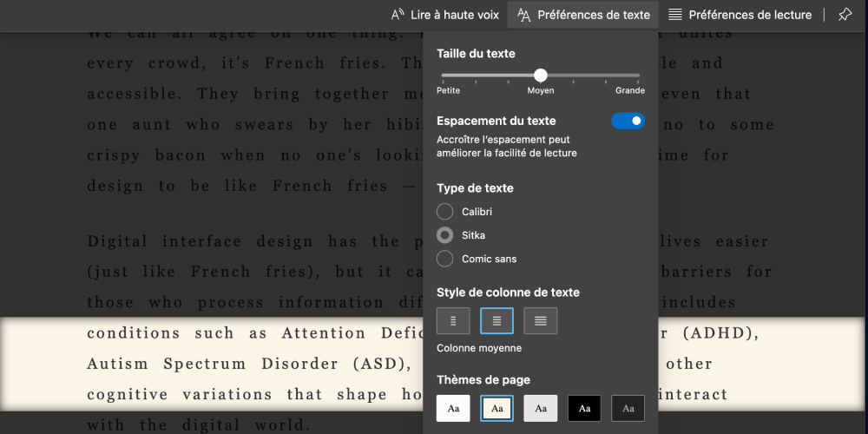Viewport: 868px width, 434px height.
Task: Set text size to Petite
Action: [x=443, y=76]
